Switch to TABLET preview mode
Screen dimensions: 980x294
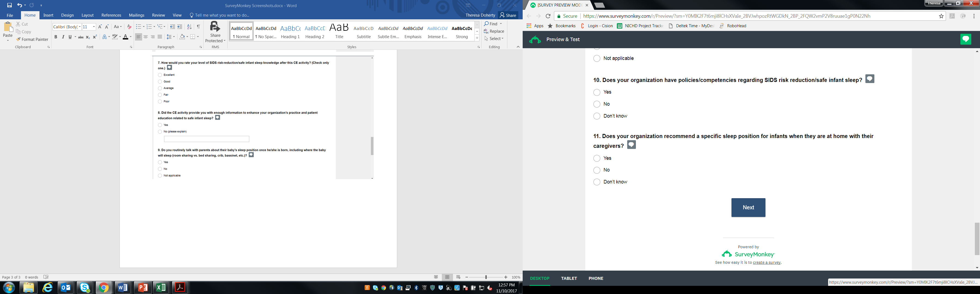click(569, 278)
